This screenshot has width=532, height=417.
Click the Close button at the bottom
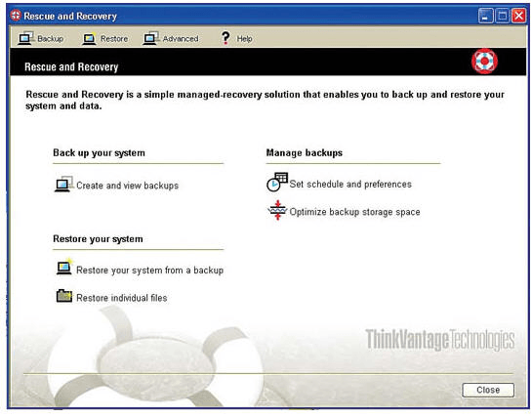tap(488, 390)
